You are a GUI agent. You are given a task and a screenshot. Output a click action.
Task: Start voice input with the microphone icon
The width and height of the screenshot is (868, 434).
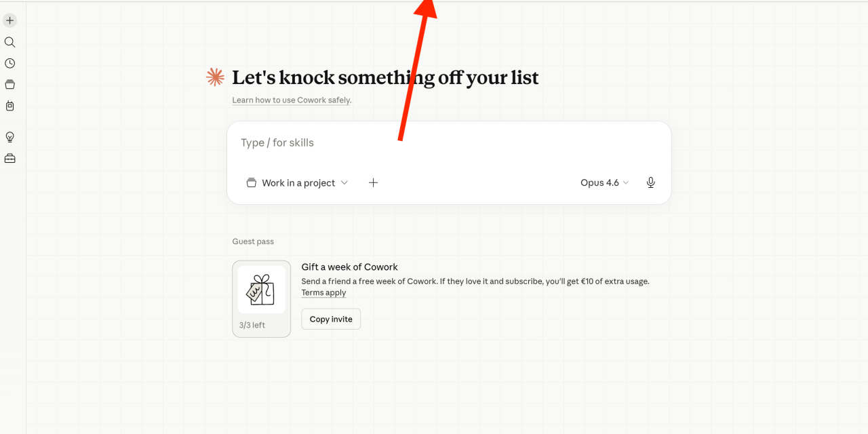click(x=650, y=182)
